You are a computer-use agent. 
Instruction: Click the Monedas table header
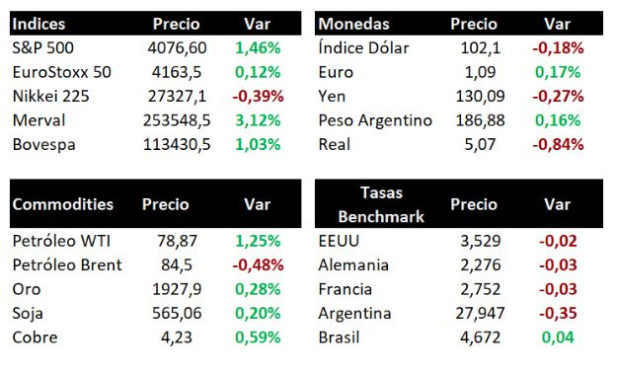pos(354,24)
